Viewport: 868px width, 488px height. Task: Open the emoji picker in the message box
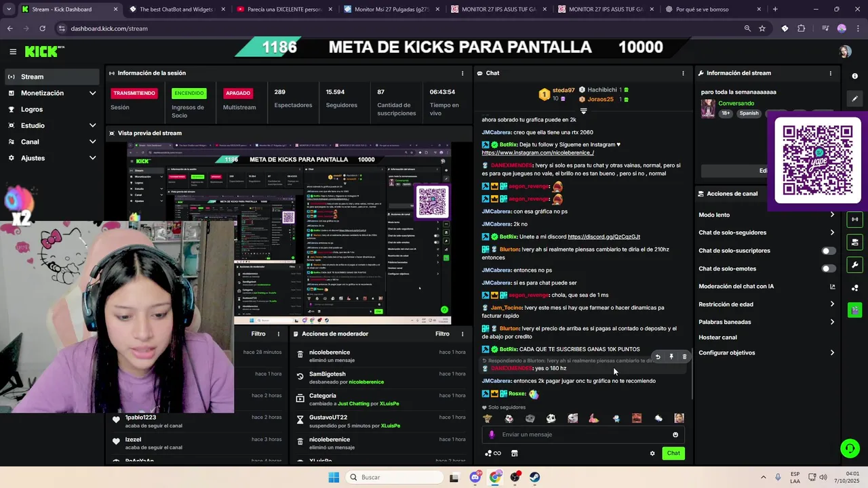(x=675, y=434)
